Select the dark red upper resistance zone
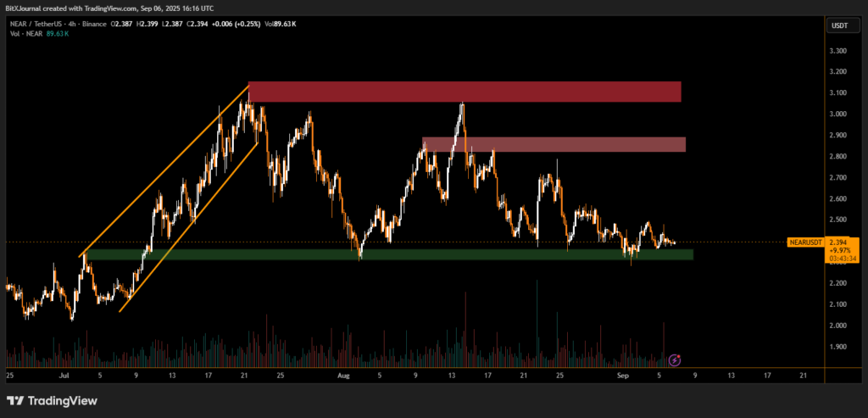Screen dimensions: 868x418 pyautogui.click(x=465, y=92)
